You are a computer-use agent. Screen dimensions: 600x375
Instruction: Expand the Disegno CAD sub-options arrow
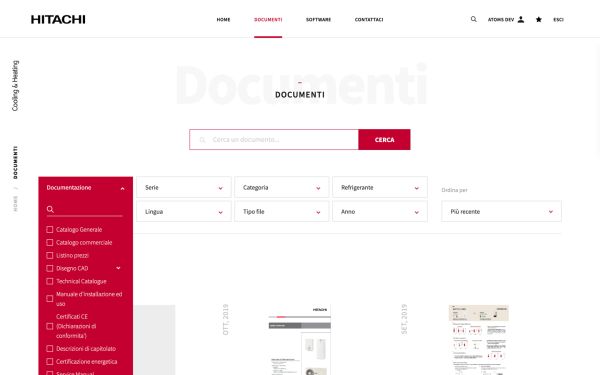[x=118, y=268]
